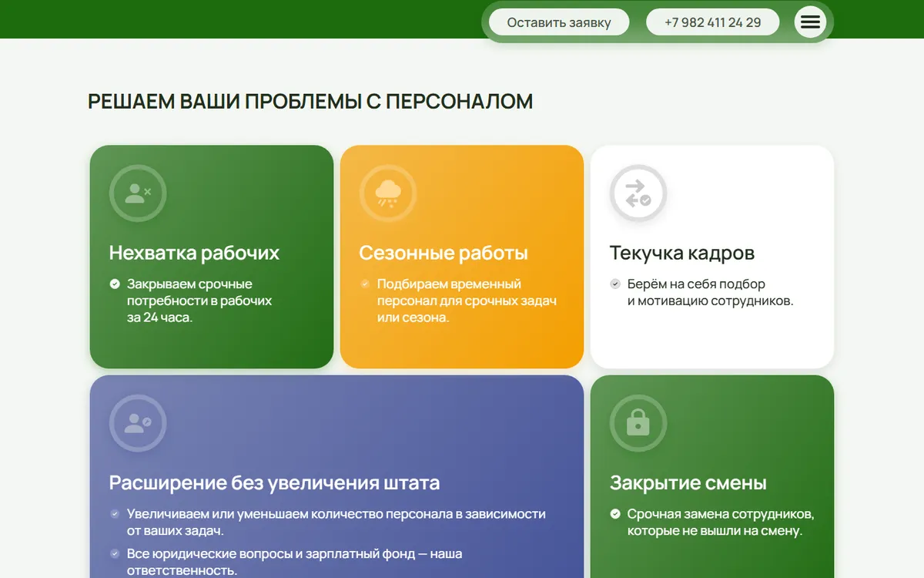The height and width of the screenshot is (578, 924).
Task: Select the Закрытие смены heading
Action: pos(688,482)
